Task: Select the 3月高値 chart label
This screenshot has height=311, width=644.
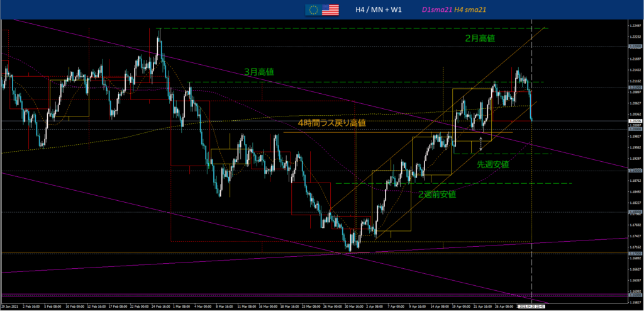Action: 259,72
